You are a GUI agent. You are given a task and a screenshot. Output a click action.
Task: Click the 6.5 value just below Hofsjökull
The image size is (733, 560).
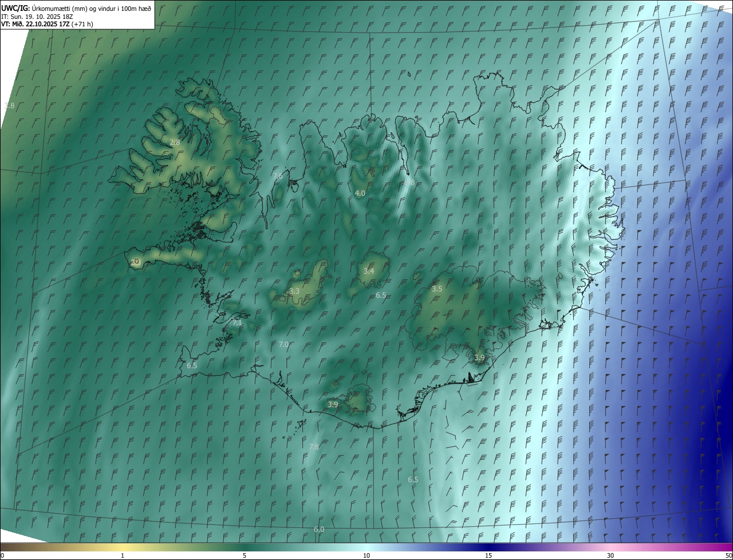381,295
